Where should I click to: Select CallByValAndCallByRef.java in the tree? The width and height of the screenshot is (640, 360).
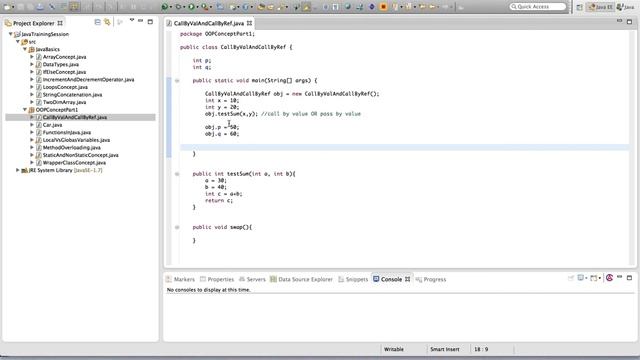pyautogui.click(x=75, y=117)
